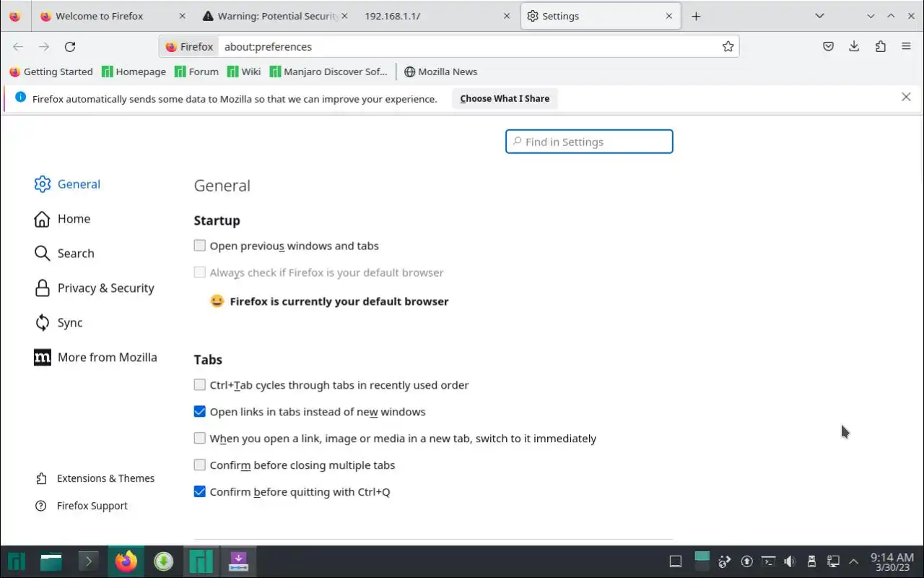This screenshot has height=578, width=924.
Task: Open the Firefox Support link
Action: point(82,506)
